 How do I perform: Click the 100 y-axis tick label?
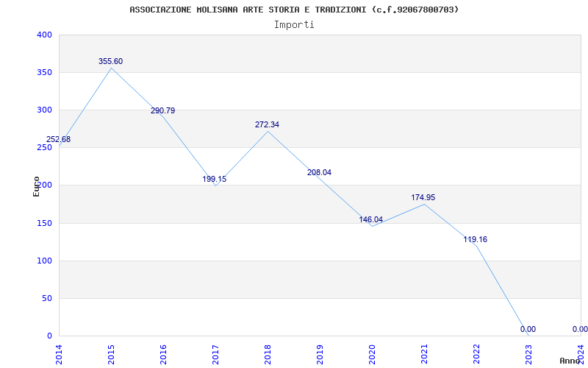(44, 261)
